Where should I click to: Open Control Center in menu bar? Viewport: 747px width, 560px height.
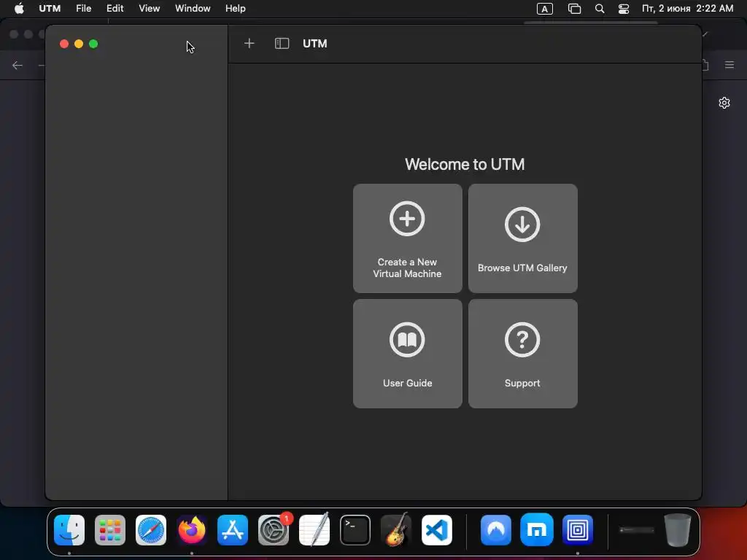pyautogui.click(x=624, y=9)
